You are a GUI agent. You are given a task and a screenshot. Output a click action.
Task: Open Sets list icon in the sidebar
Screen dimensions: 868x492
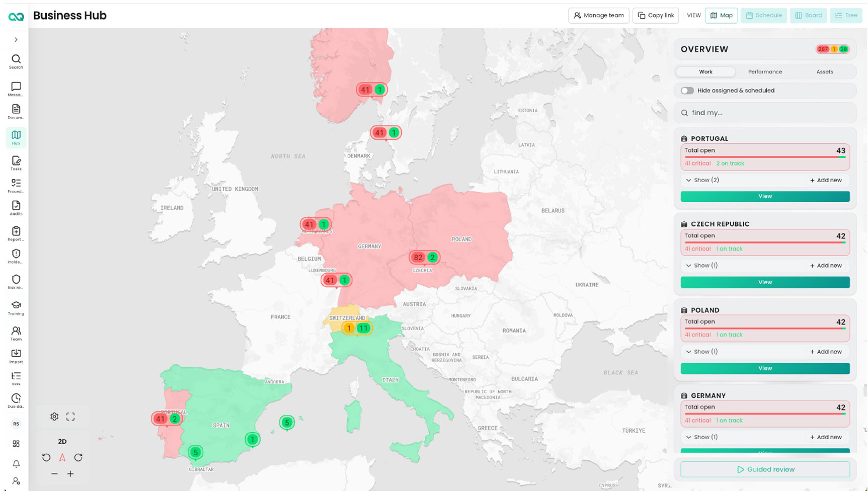(16, 378)
